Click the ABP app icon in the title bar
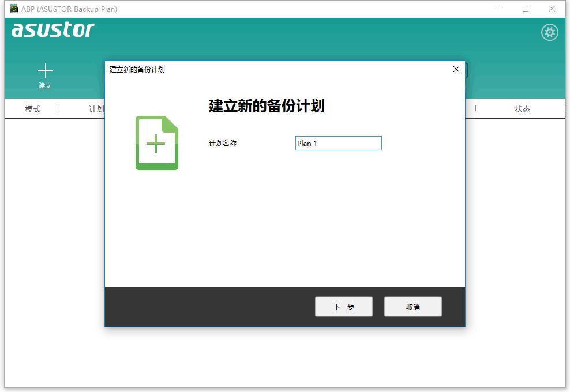Screen dimensions: 570x392 14,9
